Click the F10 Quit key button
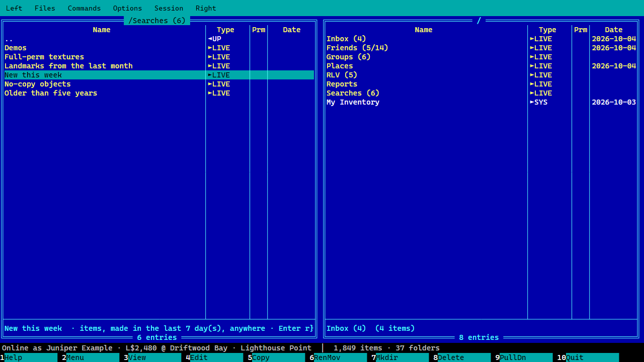The width and height of the screenshot is (644, 362). pyautogui.click(x=588, y=357)
